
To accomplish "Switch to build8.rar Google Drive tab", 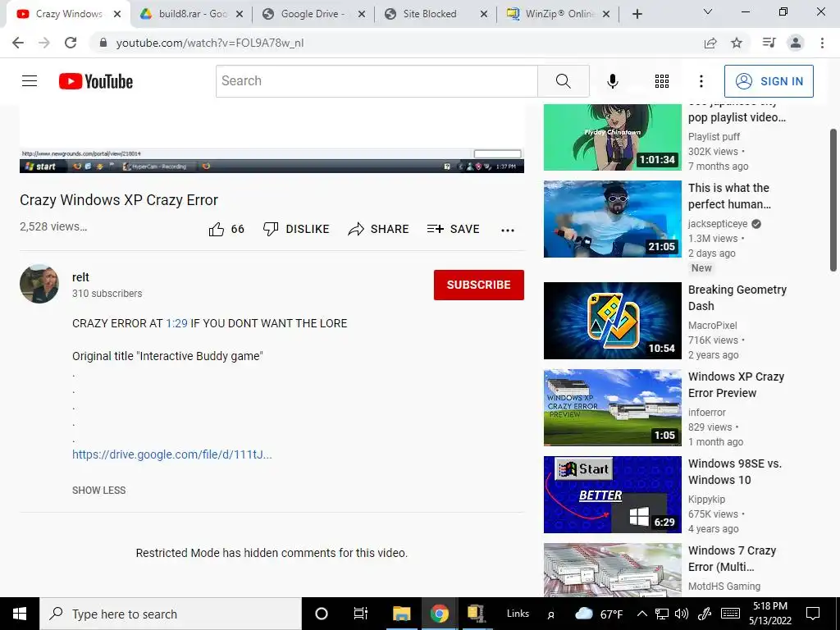I will point(192,14).
